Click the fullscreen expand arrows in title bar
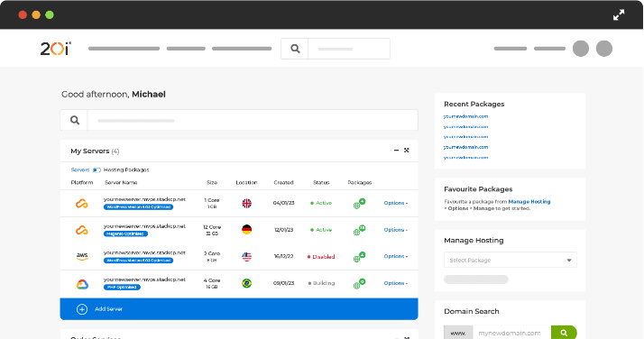Image resolution: width=644 pixels, height=339 pixels. (619, 14)
